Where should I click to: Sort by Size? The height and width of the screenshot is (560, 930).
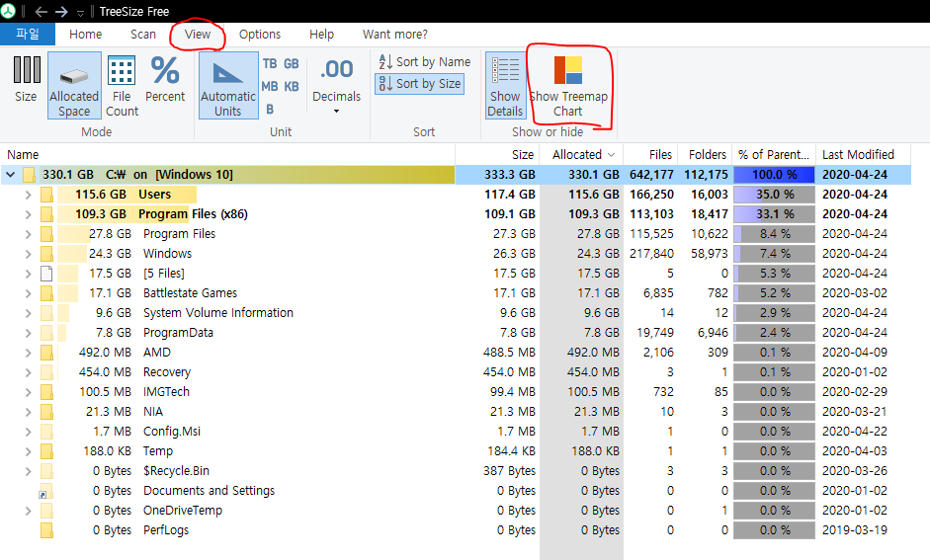click(419, 84)
